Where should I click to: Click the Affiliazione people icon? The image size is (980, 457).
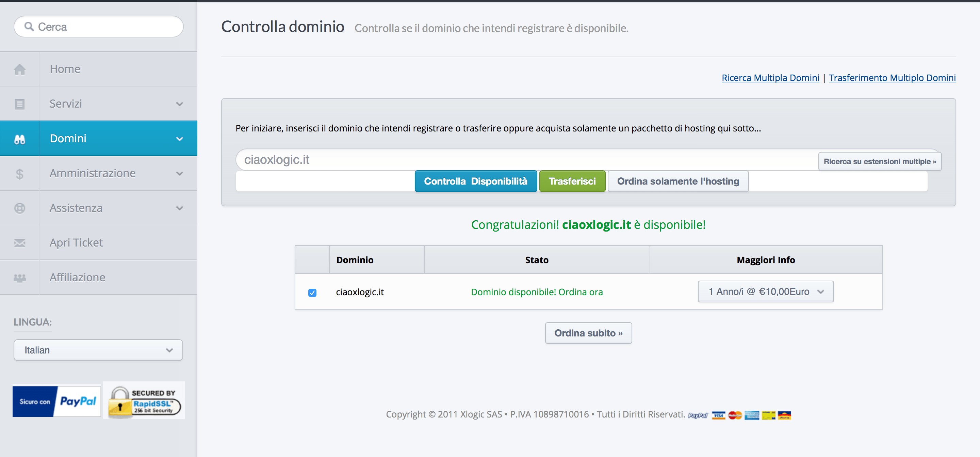(x=19, y=278)
